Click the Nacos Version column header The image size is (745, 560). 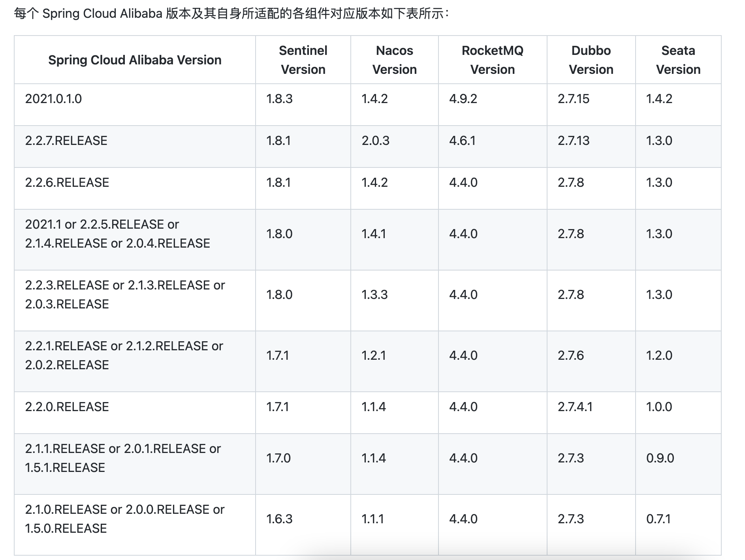pos(394,60)
